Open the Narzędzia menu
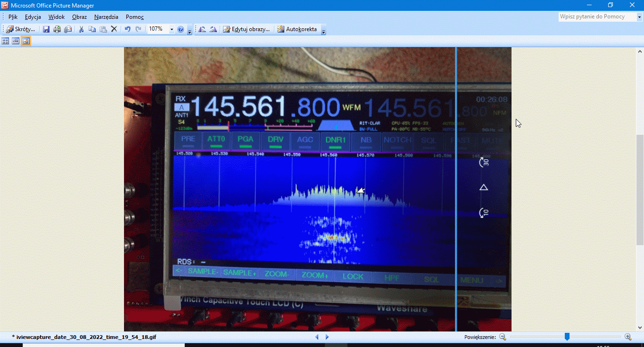Image resolution: width=644 pixels, height=347 pixels. tap(106, 17)
